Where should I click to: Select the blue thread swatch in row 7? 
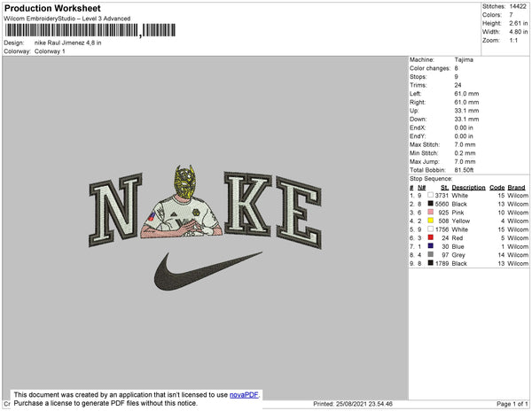[x=431, y=245]
